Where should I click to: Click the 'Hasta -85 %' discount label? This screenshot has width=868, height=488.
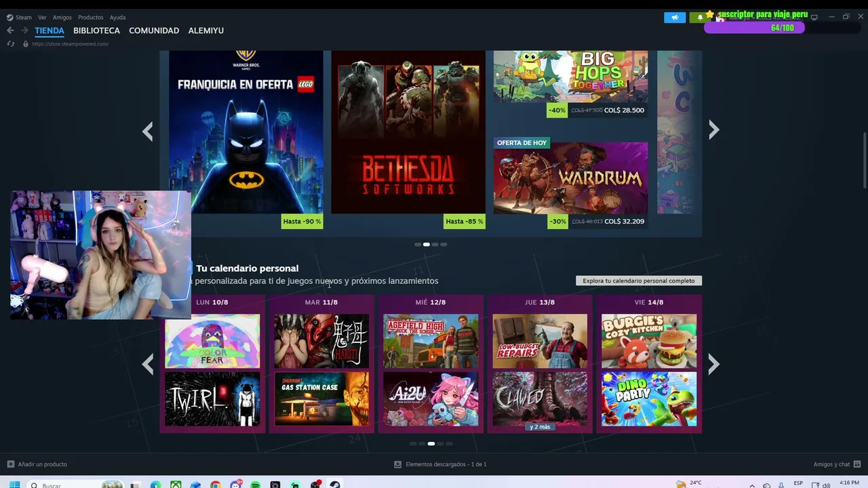click(x=465, y=222)
